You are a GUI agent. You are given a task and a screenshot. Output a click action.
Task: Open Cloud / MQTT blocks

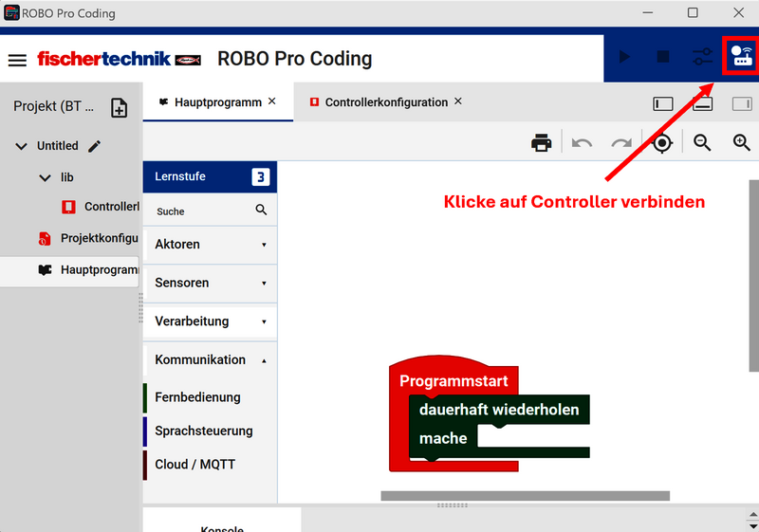pos(210,465)
